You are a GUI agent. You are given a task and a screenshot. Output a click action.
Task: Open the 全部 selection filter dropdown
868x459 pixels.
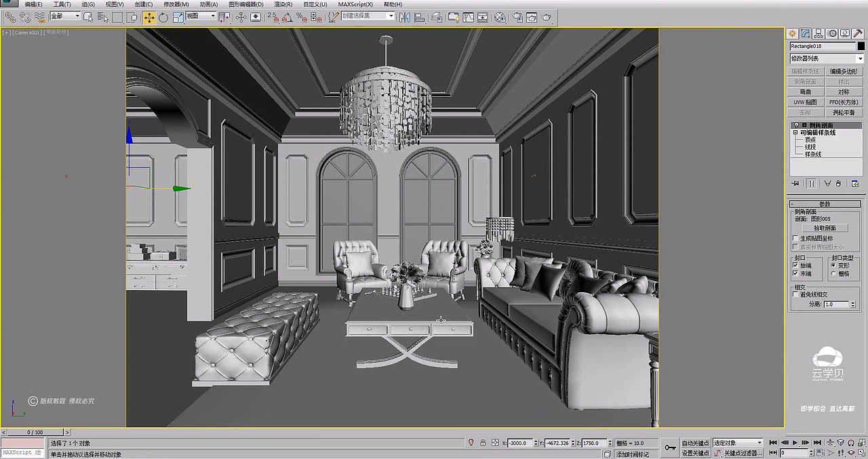(x=65, y=16)
